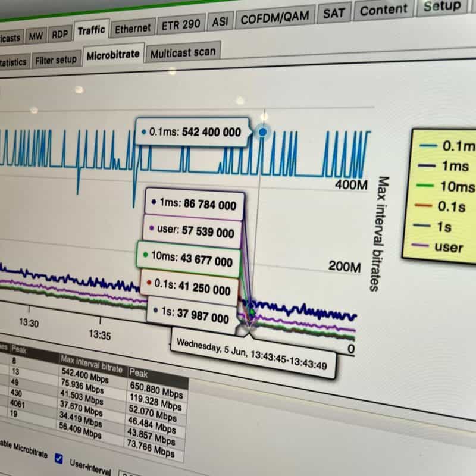Image resolution: width=476 pixels, height=476 pixels.
Task: Click the 650.880 Mbps peak cell
Action: [x=156, y=390]
